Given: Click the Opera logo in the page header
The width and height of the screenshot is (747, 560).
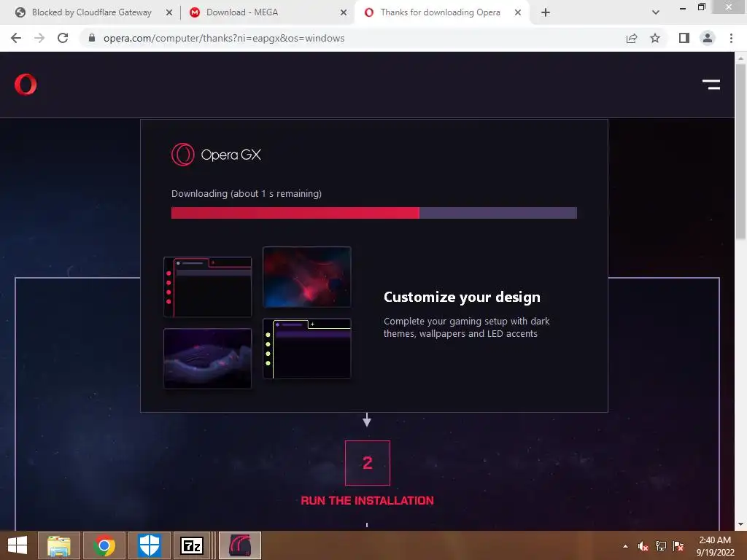Looking at the screenshot, I should coord(26,85).
